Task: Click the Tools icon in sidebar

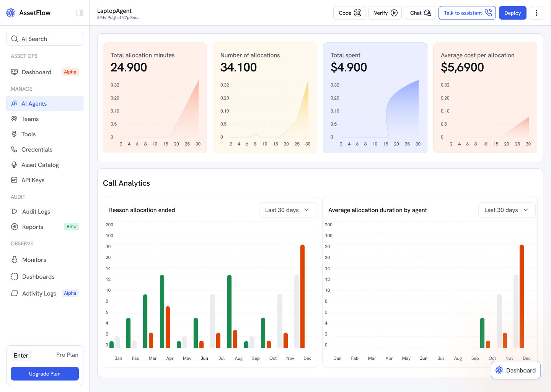Action: pyautogui.click(x=14, y=134)
